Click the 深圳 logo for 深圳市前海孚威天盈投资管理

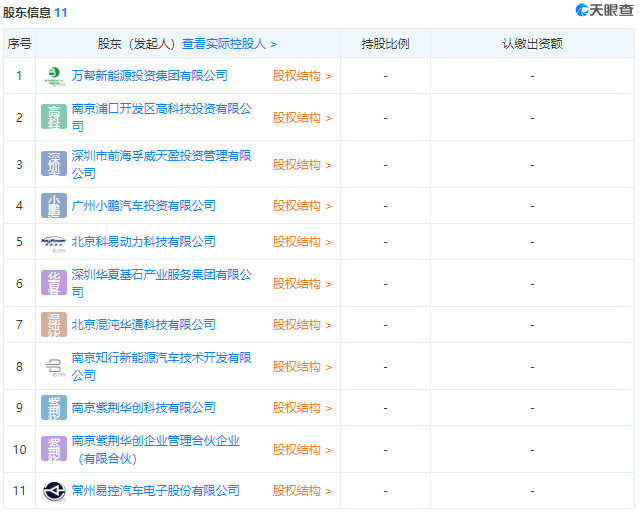point(54,164)
